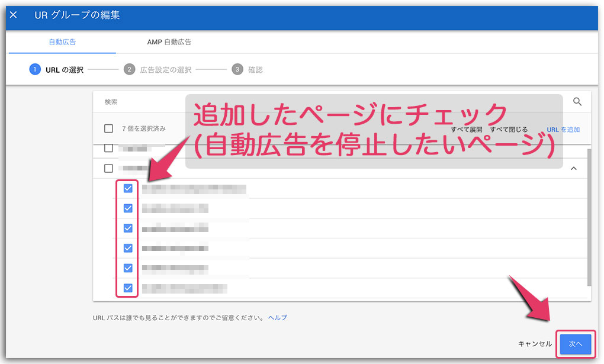Check the parent URL group checkbox
This screenshot has height=364, width=604.
click(x=107, y=168)
